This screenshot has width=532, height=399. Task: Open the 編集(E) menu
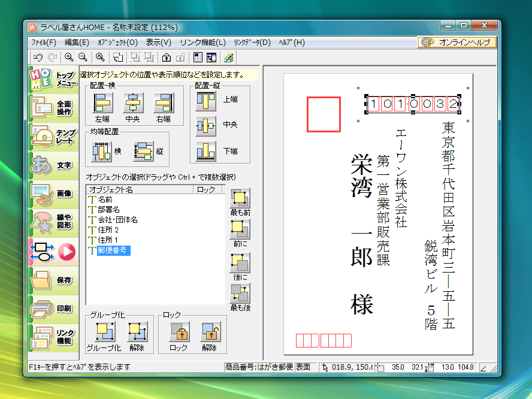77,43
